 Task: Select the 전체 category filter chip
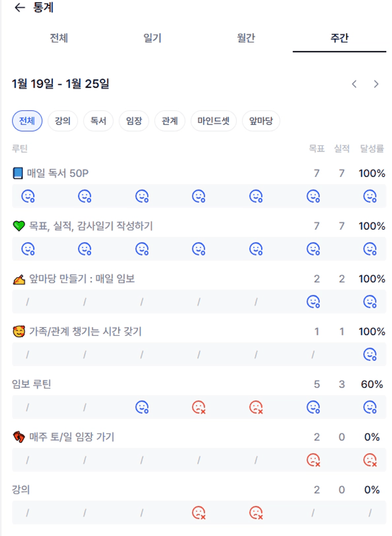[x=27, y=121]
